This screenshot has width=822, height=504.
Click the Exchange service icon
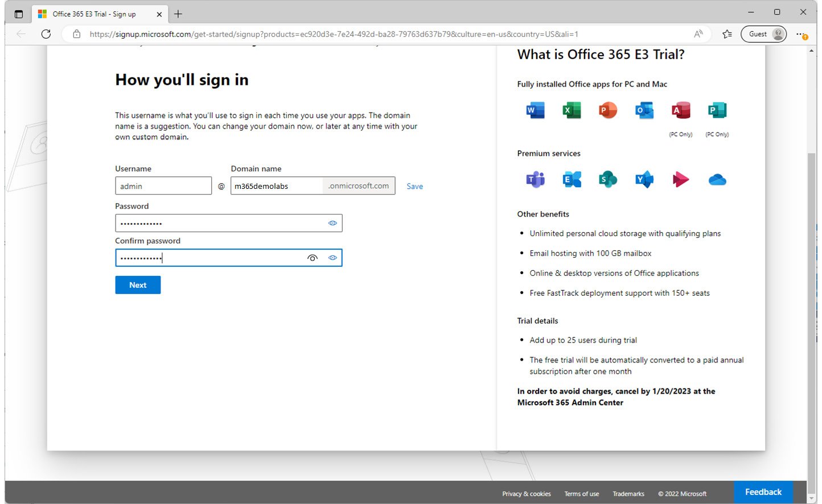[572, 180]
